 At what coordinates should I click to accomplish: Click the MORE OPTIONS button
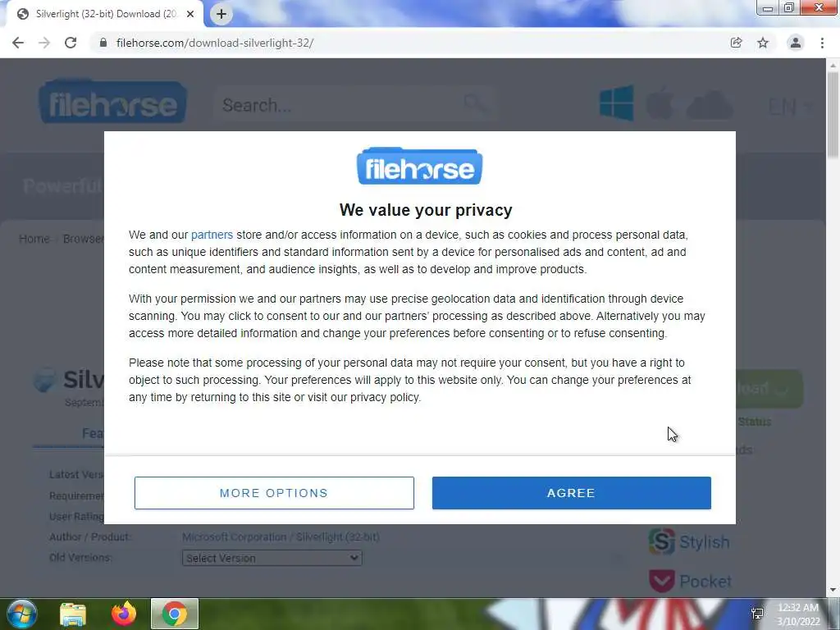click(x=274, y=493)
